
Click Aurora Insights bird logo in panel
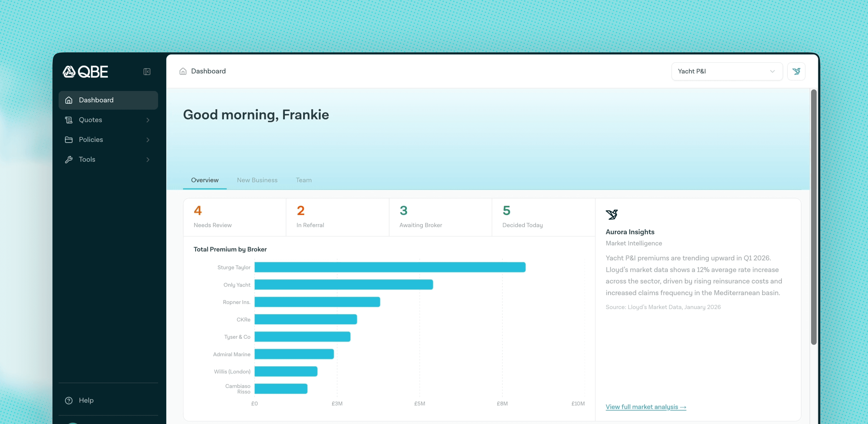(x=612, y=214)
